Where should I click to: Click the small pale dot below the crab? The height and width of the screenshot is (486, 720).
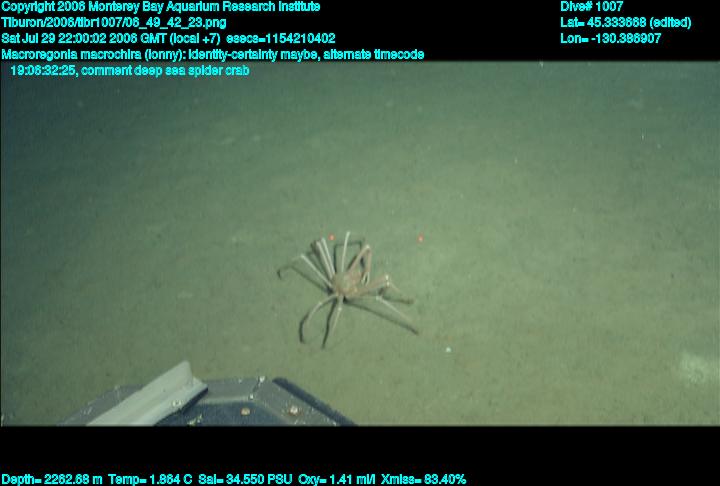pyautogui.click(x=448, y=350)
